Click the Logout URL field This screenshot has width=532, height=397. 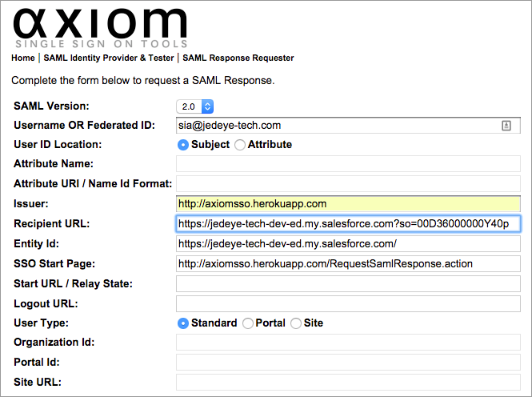pos(348,303)
